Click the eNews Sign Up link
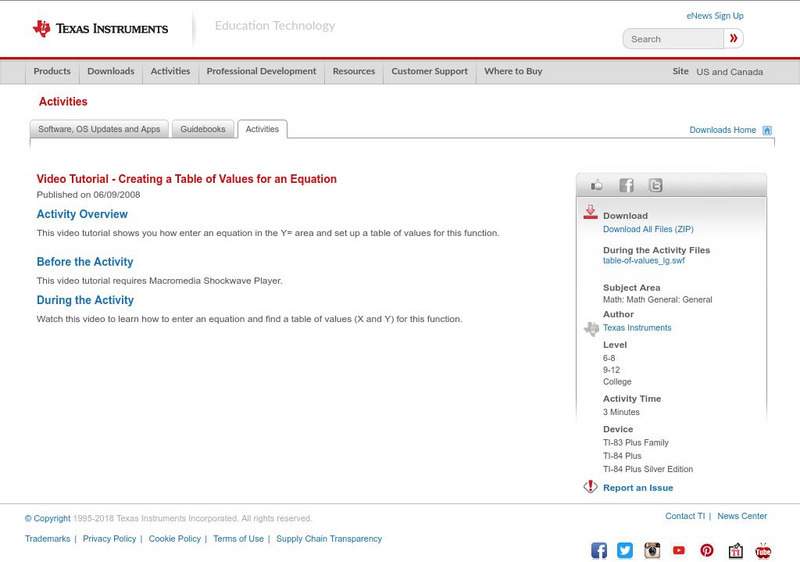 [x=715, y=16]
